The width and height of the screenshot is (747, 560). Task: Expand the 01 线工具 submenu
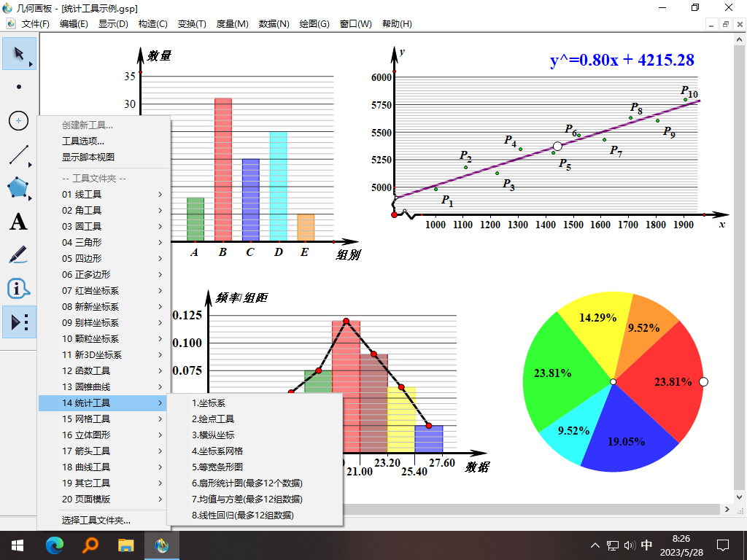88,194
